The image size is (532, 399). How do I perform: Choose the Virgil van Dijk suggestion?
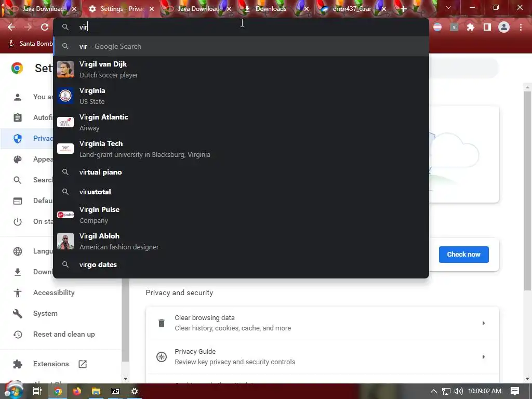coord(241,69)
